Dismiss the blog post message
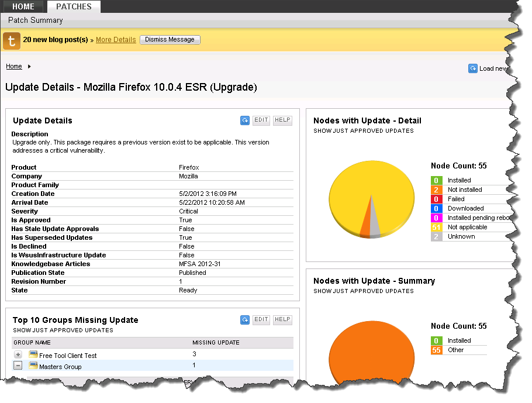Viewport: 532px width, 403px height. 170,40
